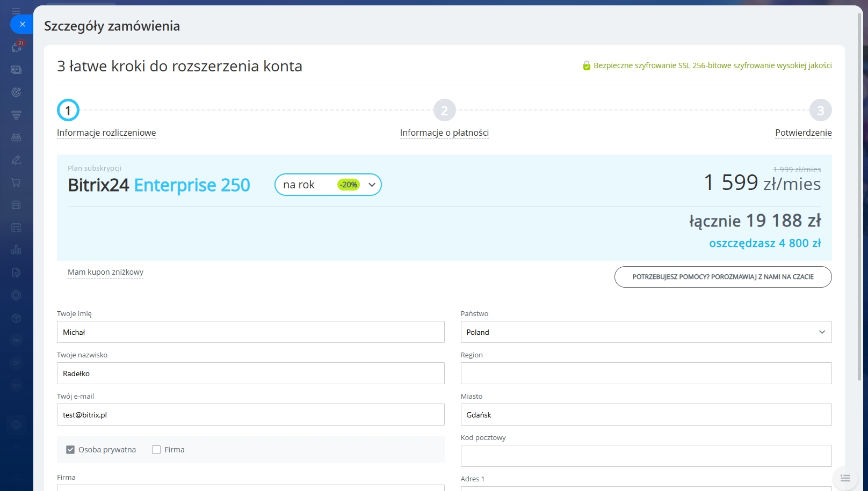Open the 3D box icon in the sidebar

click(x=16, y=318)
